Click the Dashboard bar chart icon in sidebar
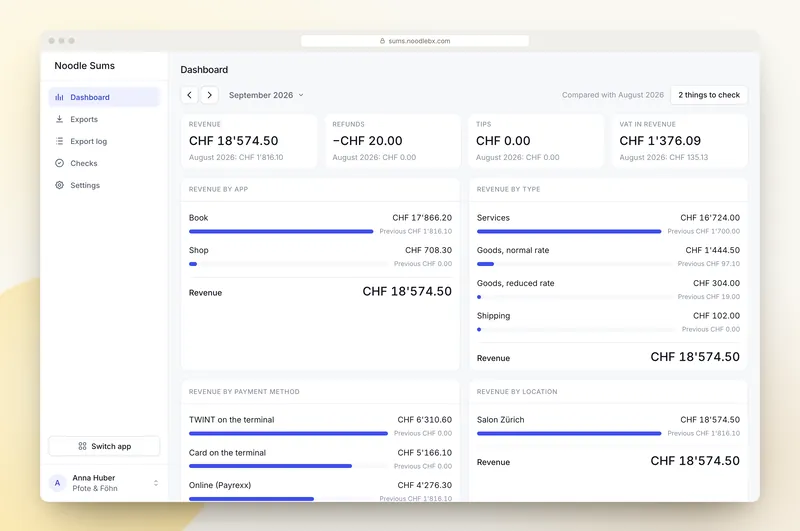 (59, 97)
